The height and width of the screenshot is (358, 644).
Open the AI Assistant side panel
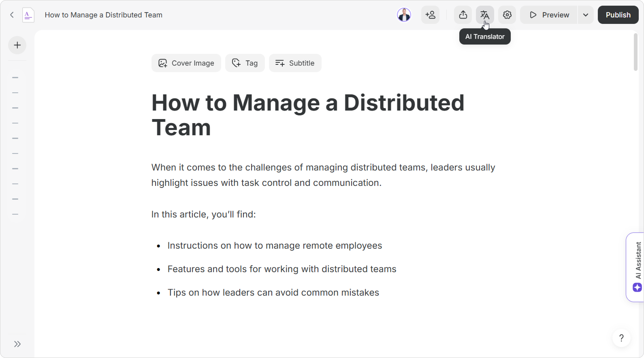[x=637, y=267]
